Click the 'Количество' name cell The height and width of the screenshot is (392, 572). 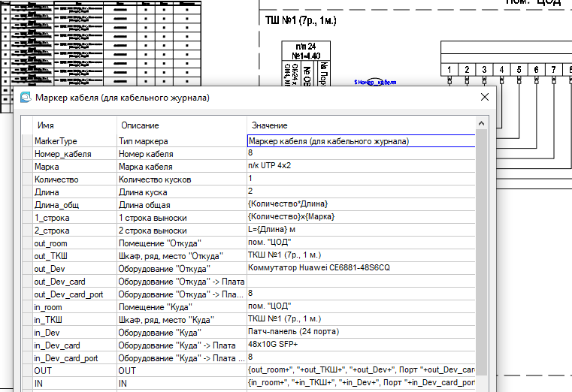click(74, 179)
